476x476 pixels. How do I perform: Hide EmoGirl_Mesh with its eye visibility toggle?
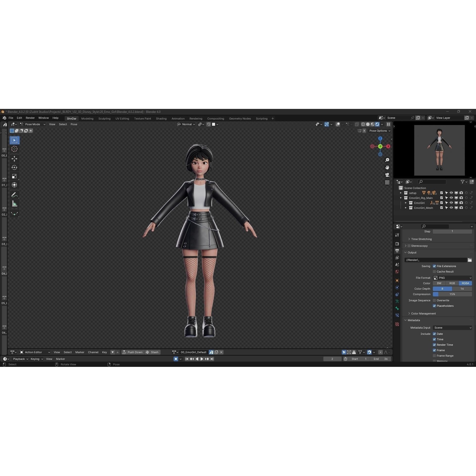click(x=451, y=208)
